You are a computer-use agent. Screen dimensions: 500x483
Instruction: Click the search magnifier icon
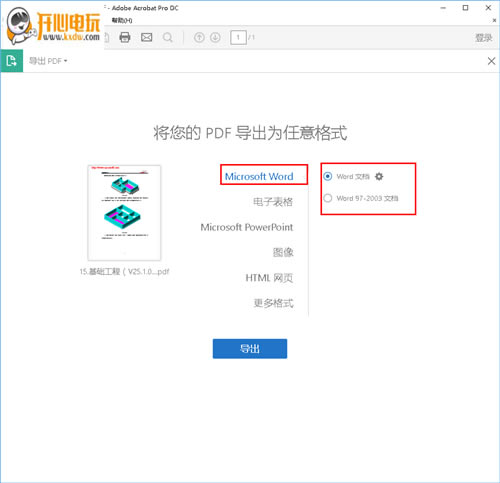(168, 37)
